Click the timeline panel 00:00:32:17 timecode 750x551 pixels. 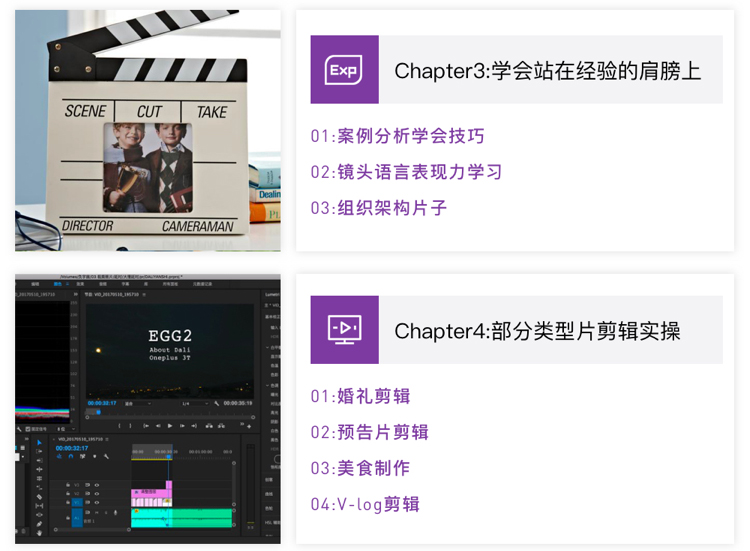pyautogui.click(x=72, y=448)
